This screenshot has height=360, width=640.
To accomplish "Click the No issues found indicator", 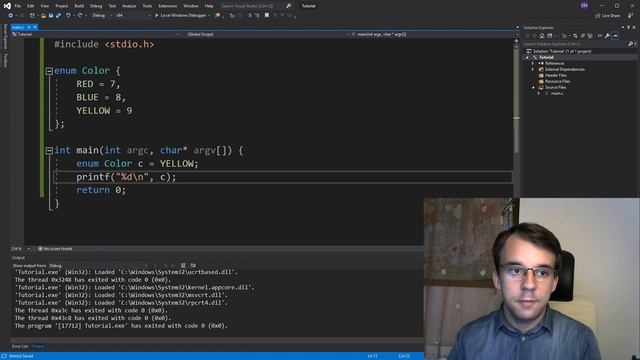I will coord(55,249).
